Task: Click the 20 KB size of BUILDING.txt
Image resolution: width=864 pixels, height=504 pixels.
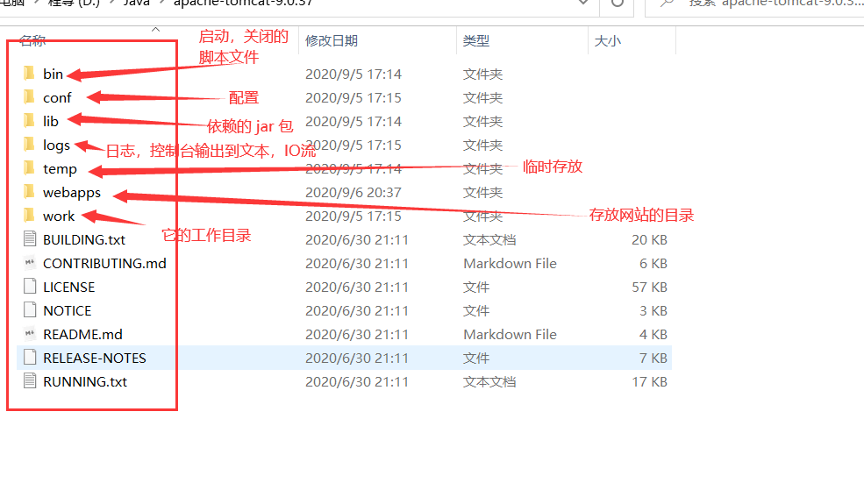Action: pos(649,239)
